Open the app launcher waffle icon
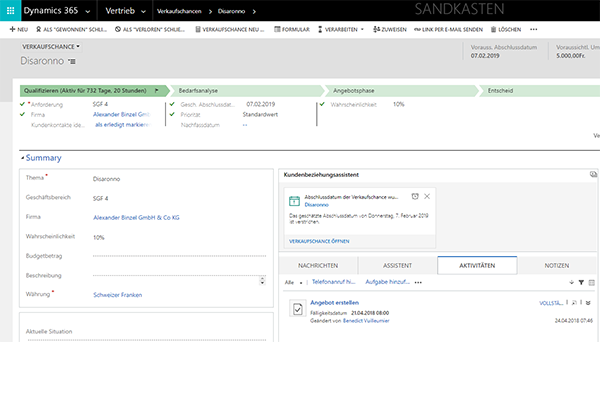600x420 pixels. (10, 11)
